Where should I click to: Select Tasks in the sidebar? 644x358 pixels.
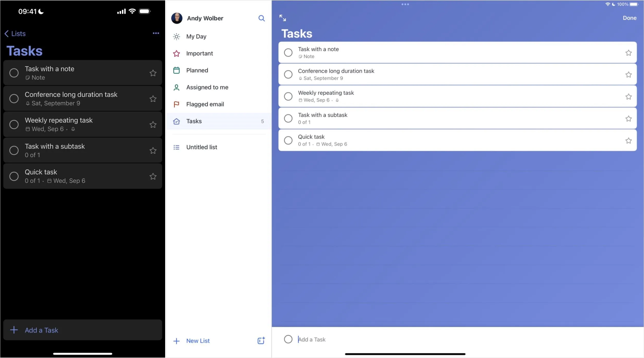click(219, 121)
